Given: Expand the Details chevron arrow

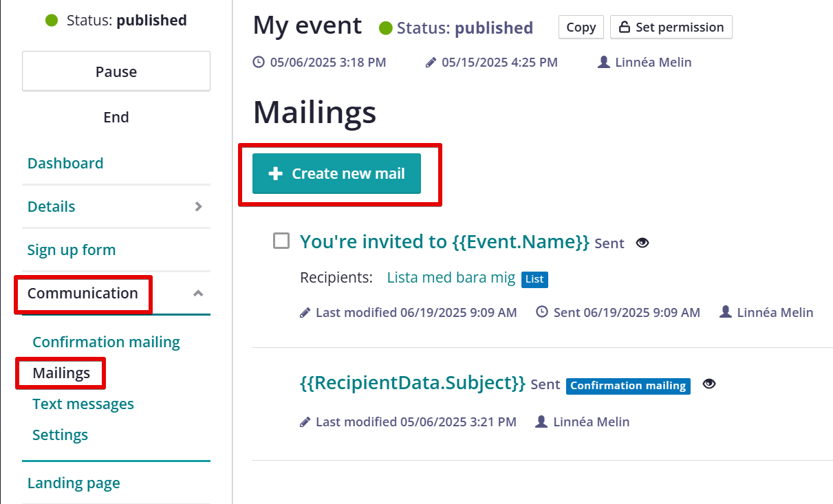Looking at the screenshot, I should coord(198,206).
